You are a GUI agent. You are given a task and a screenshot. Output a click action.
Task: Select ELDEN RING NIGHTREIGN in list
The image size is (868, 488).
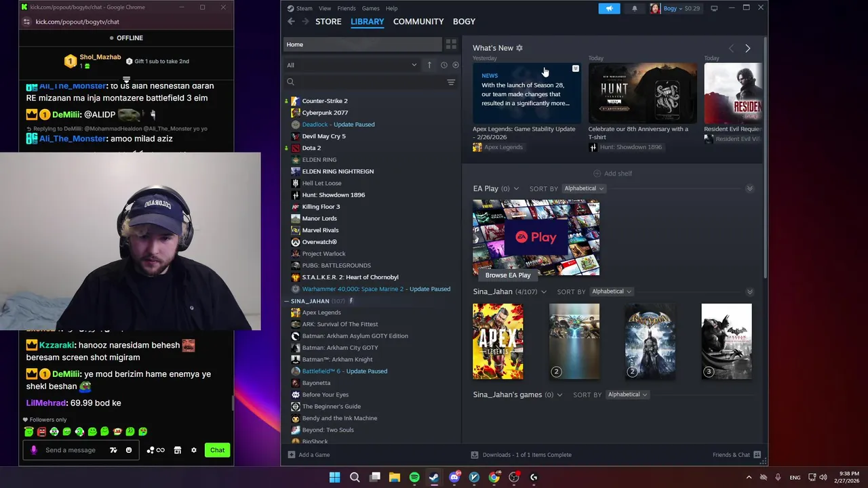[338, 171]
